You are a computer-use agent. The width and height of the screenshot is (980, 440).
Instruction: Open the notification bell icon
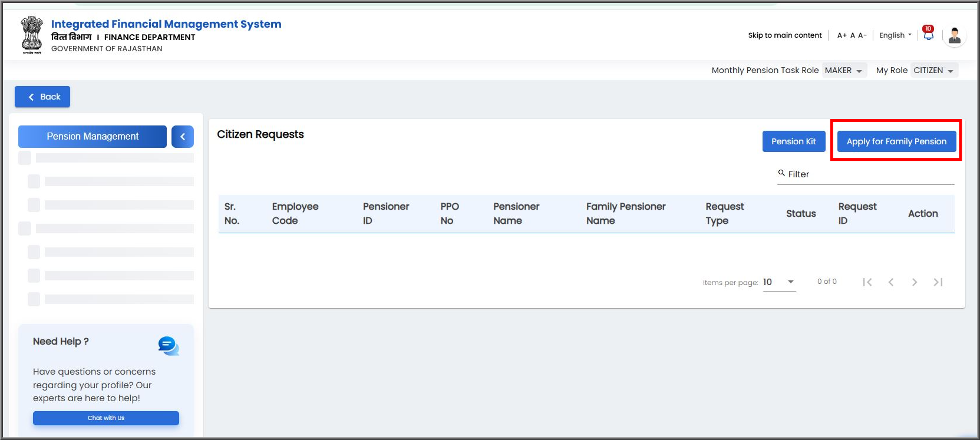click(928, 34)
